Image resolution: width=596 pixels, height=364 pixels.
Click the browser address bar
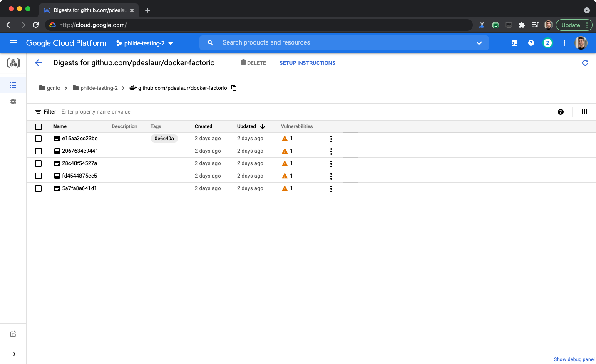click(x=258, y=25)
